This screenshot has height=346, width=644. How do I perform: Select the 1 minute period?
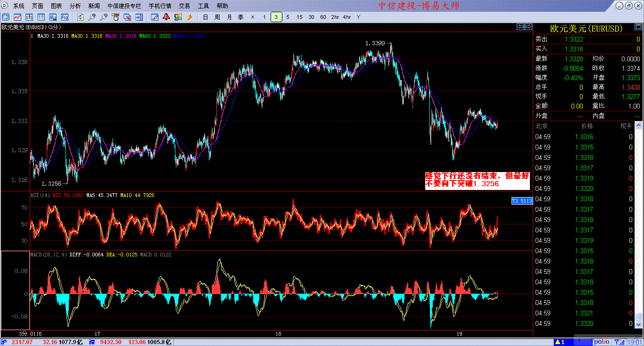coord(264,17)
